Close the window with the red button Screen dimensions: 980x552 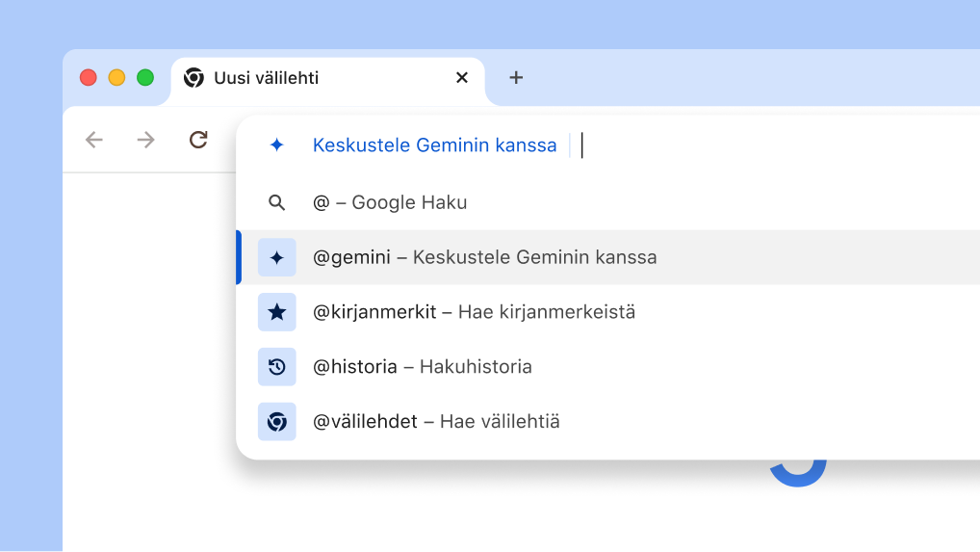(x=89, y=77)
